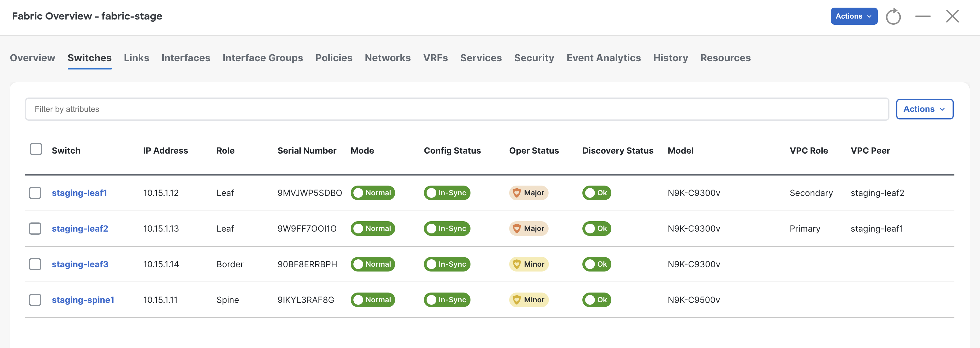Select IP address 10.15.1.12

point(161,193)
